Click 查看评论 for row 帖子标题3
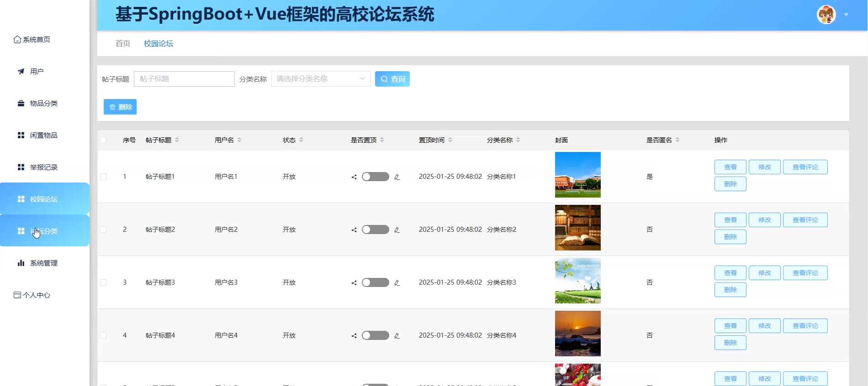Image resolution: width=868 pixels, height=386 pixels. (805, 273)
